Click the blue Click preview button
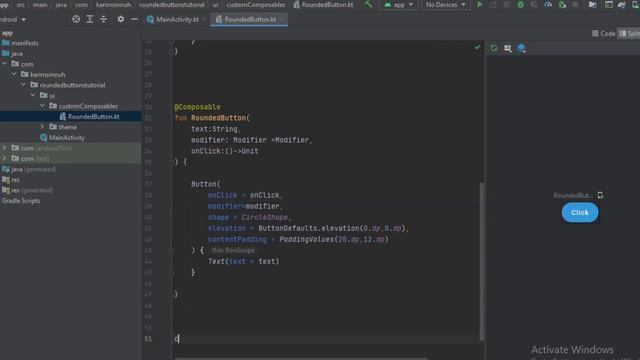The width and height of the screenshot is (640, 360). 580,213
